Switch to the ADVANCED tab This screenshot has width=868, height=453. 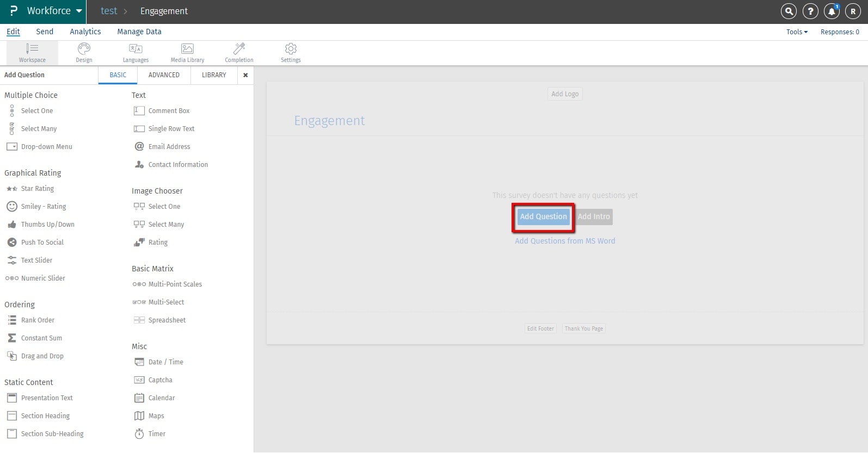(x=164, y=75)
